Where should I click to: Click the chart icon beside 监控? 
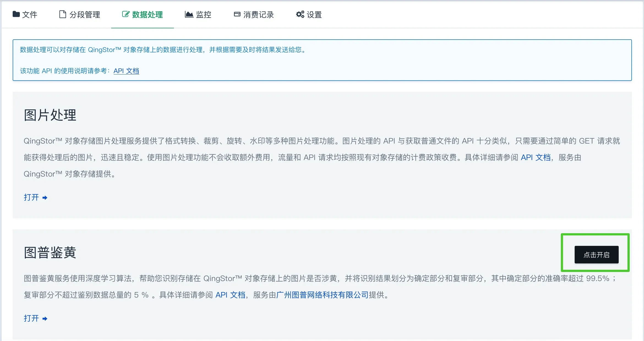(x=189, y=14)
